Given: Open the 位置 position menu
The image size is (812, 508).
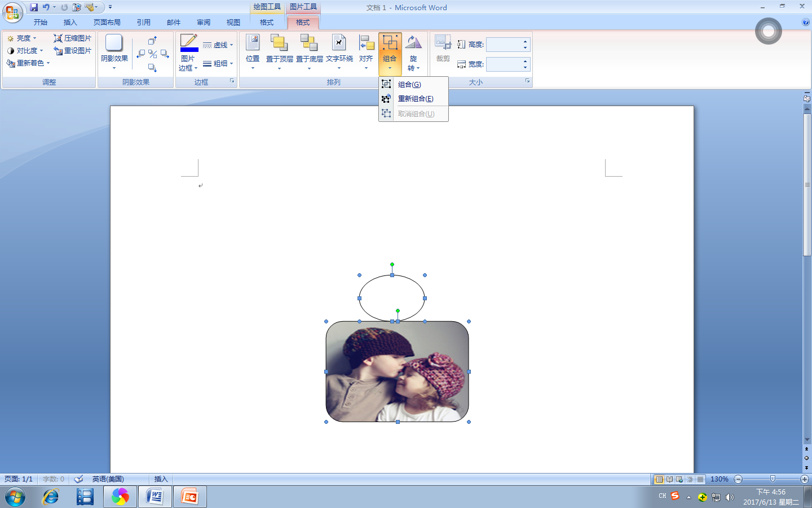Looking at the screenshot, I should pos(253,52).
